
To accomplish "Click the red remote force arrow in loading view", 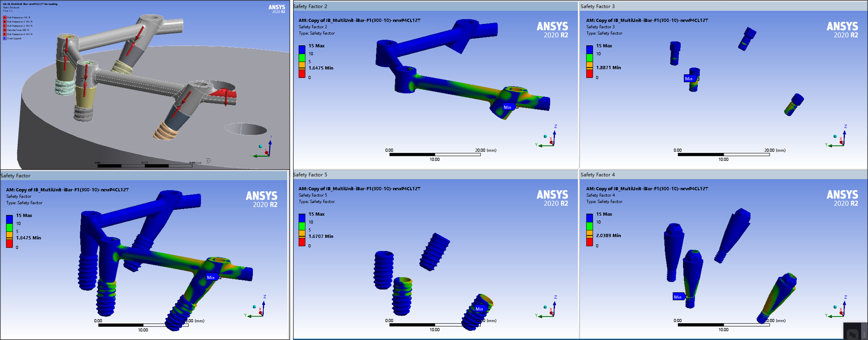I will pos(226,99).
